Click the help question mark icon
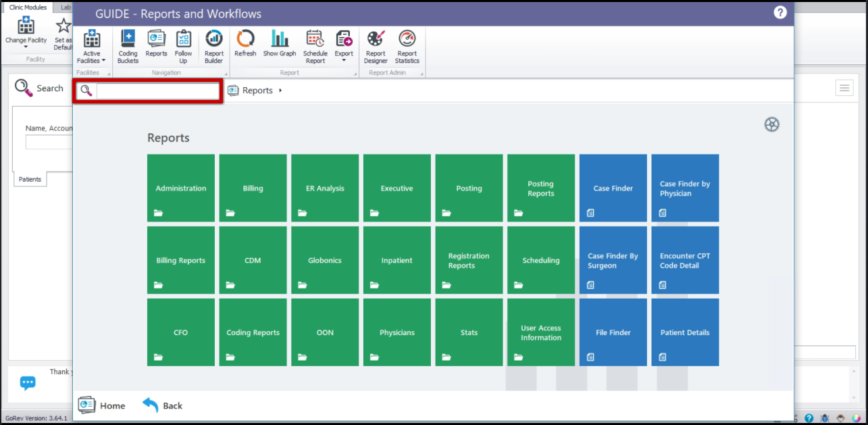The width and height of the screenshot is (868, 425). (780, 13)
